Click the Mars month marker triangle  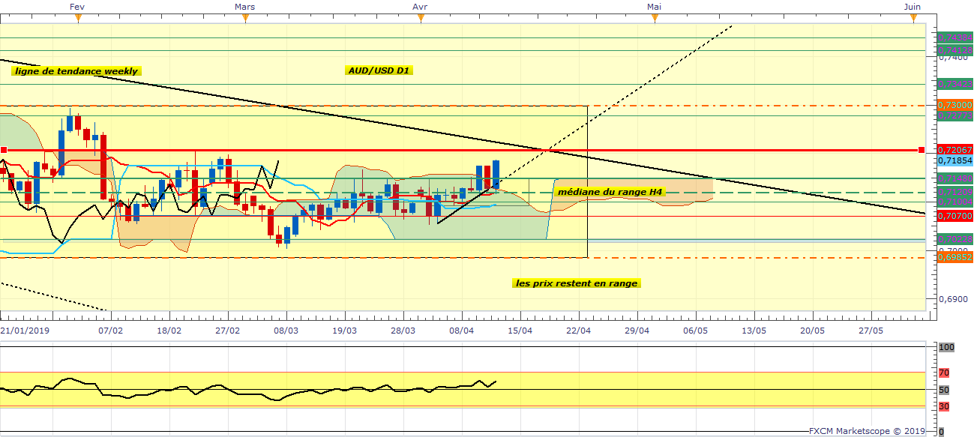pyautogui.click(x=245, y=19)
